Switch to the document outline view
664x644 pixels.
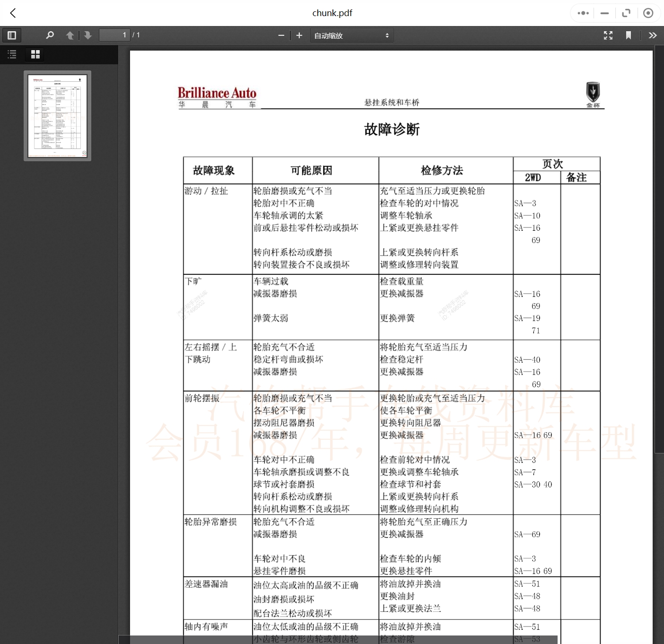tap(12, 54)
